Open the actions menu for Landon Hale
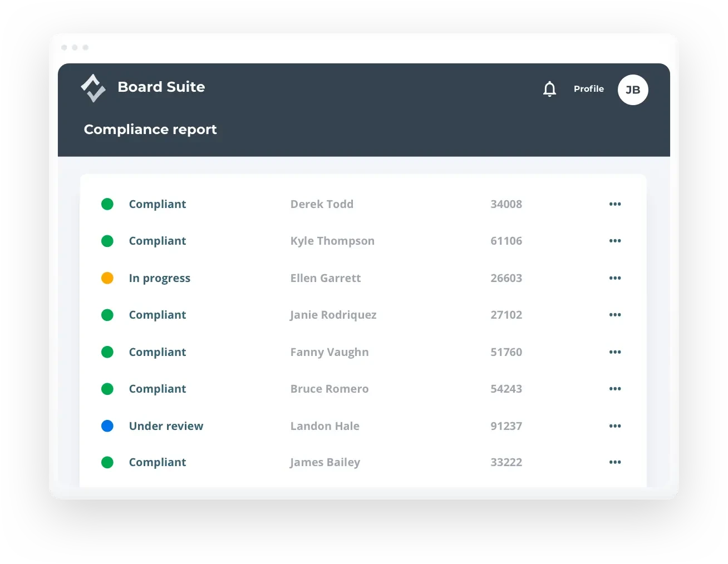This screenshot has width=728, height=564. click(x=615, y=426)
